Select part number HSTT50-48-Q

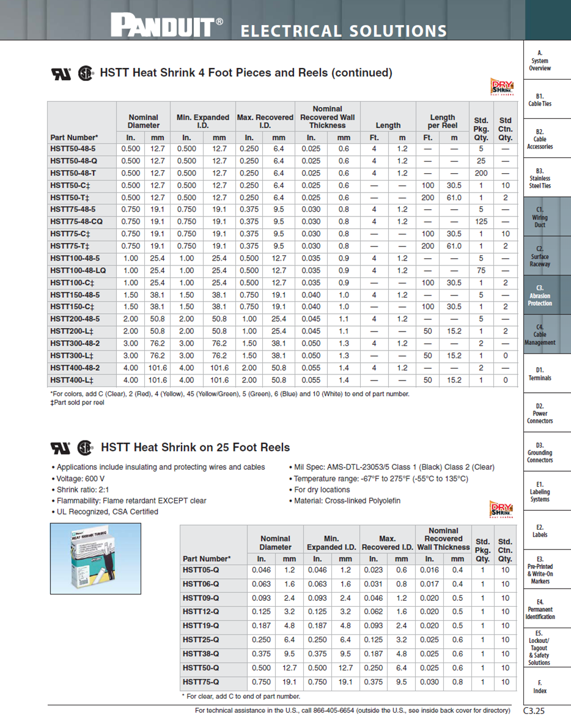coord(73,161)
